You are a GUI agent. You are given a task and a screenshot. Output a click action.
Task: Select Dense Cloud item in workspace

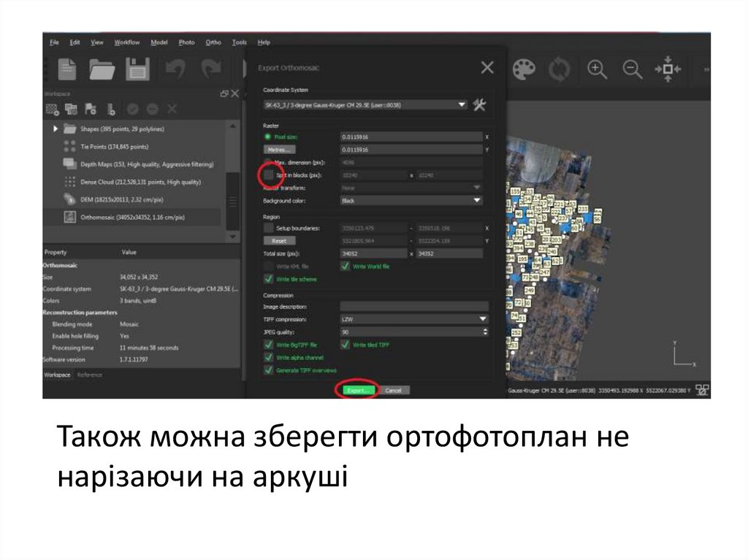(141, 182)
